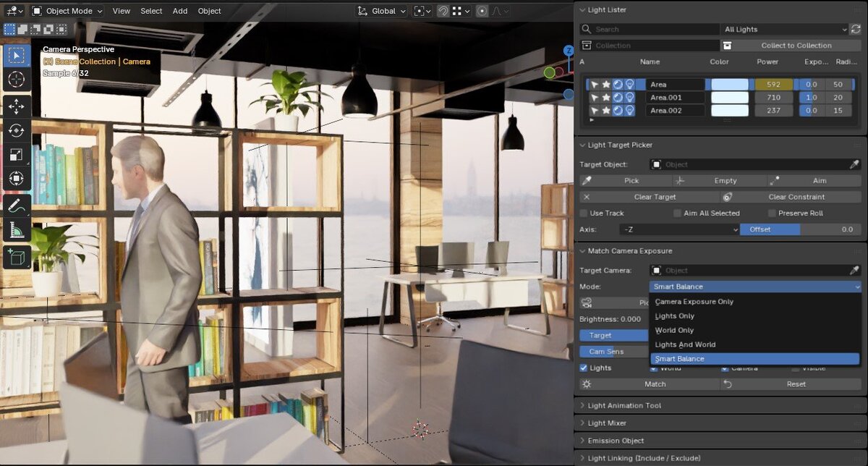868x466 pixels.
Task: Activate the Annotate pencil tool
Action: tap(16, 206)
